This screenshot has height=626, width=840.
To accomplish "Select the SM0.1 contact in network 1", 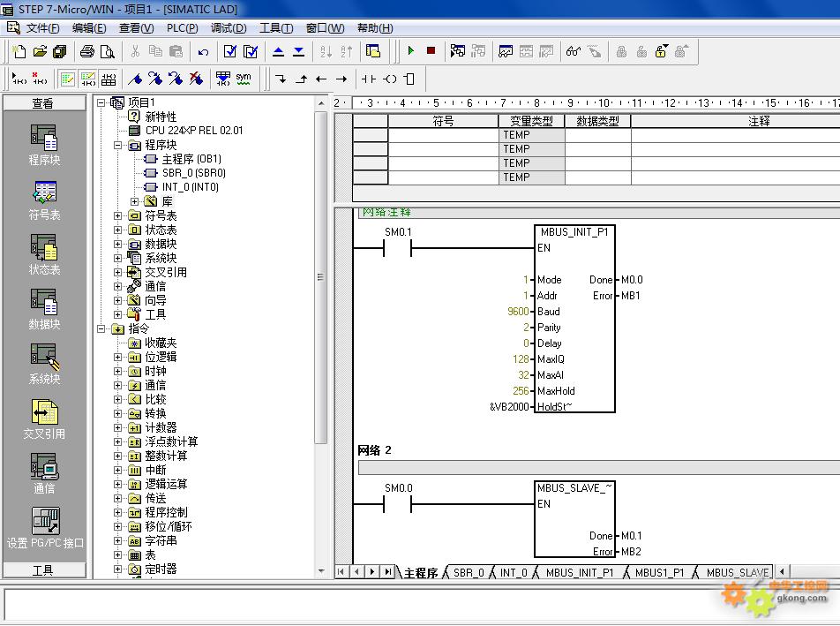I will (397, 248).
